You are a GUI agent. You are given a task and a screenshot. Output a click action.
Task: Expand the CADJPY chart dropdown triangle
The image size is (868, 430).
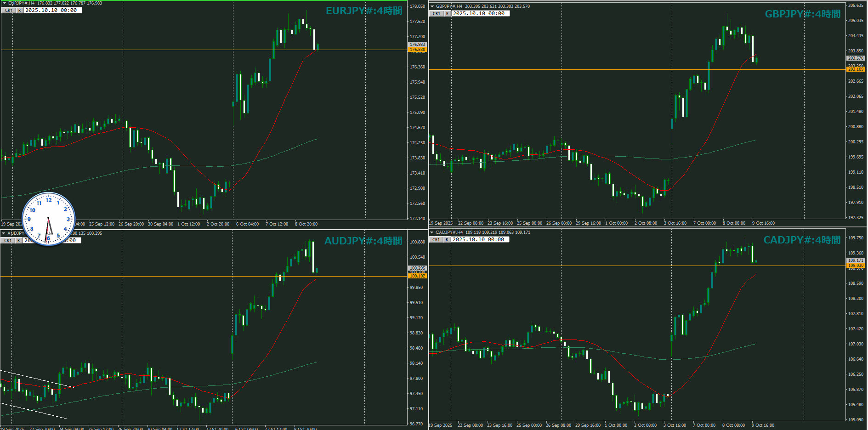[x=432, y=232]
